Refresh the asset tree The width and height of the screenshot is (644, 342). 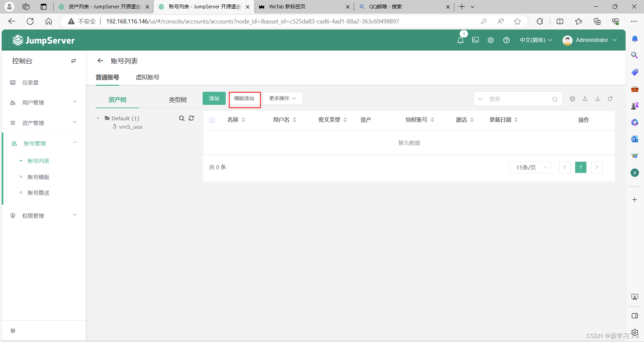(x=191, y=118)
